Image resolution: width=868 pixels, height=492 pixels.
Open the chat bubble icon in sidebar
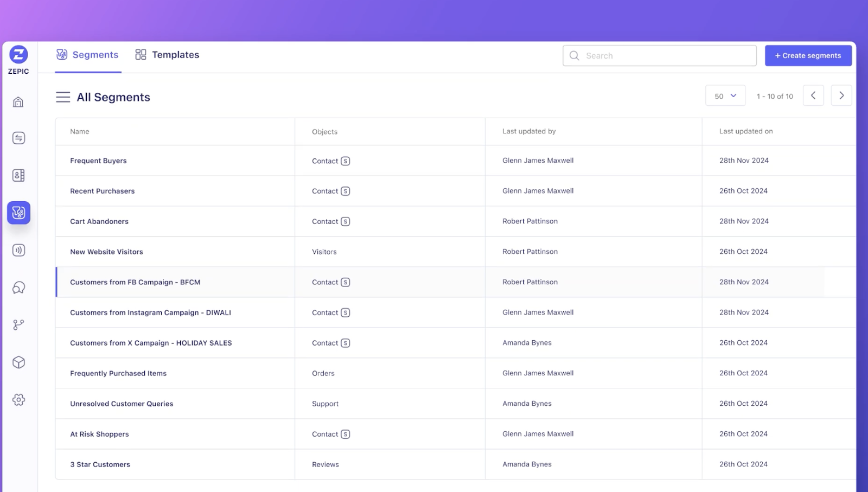18,287
